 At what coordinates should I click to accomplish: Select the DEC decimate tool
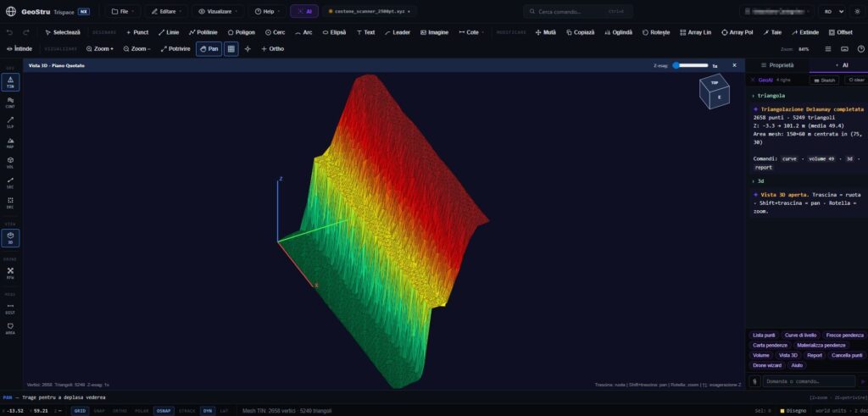pos(10,202)
